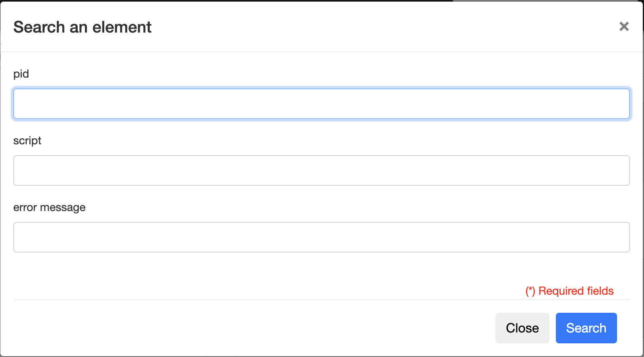Screen dimensions: 644x357
Task: Click the "pid" field label
Action: (21, 74)
